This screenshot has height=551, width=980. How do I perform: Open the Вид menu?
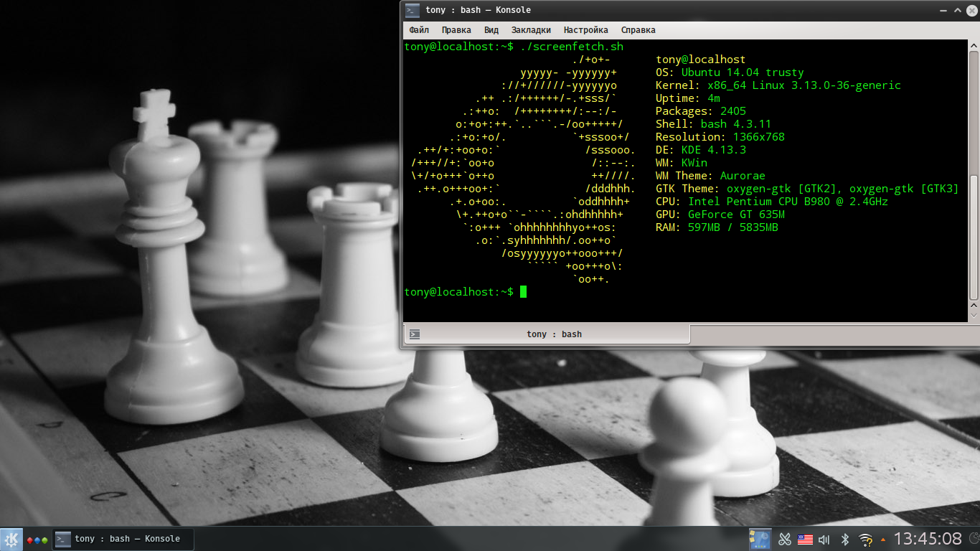[491, 30]
